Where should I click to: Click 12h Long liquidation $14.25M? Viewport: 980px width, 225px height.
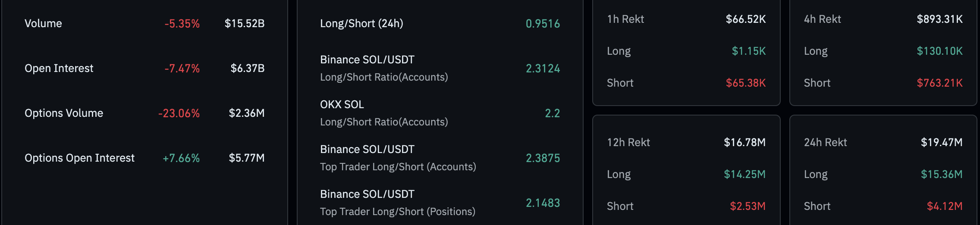point(744,174)
